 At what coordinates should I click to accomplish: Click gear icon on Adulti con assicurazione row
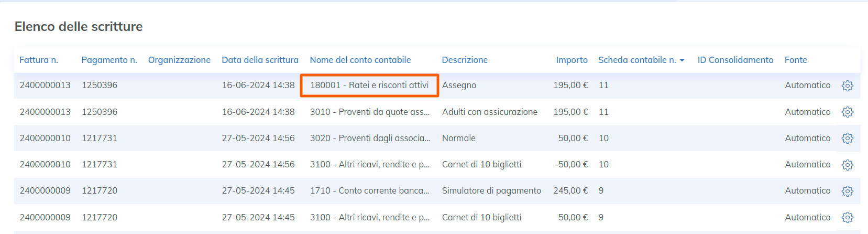click(847, 112)
